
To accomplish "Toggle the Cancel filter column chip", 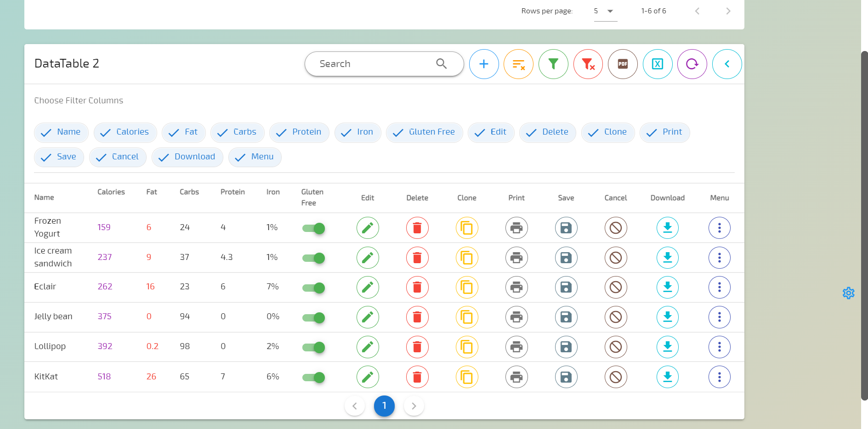I will coord(118,157).
